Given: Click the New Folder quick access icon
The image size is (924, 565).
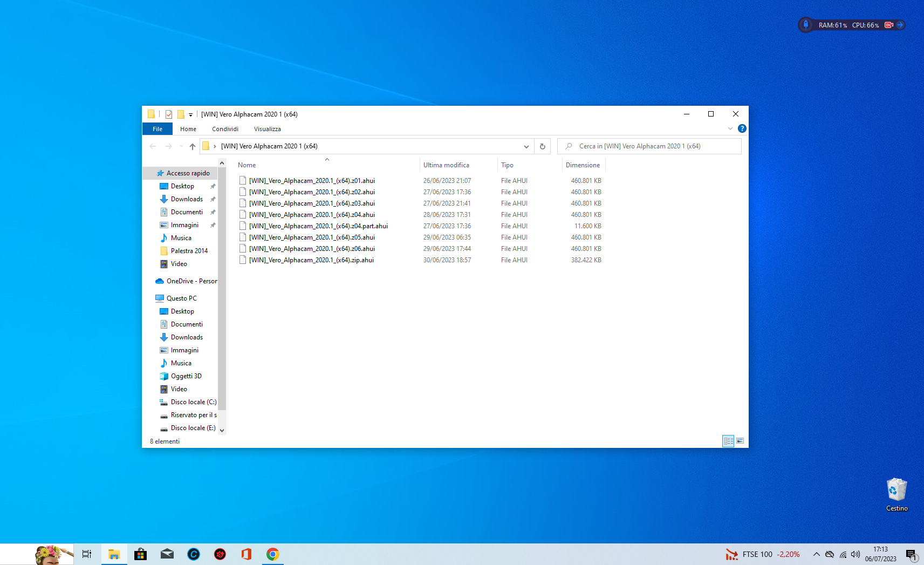Looking at the screenshot, I should [x=181, y=114].
